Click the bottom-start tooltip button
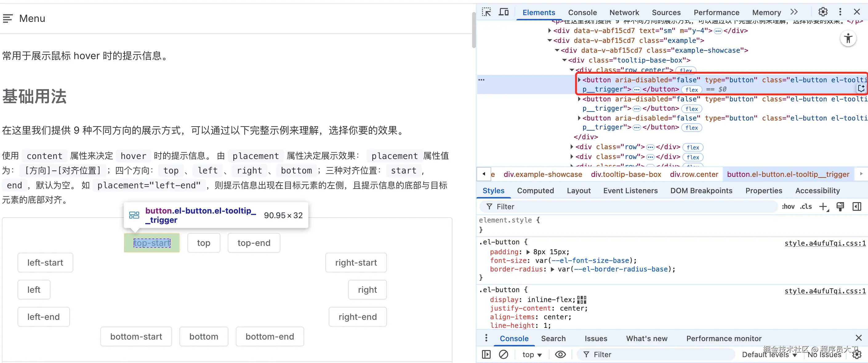The width and height of the screenshot is (868, 363). click(136, 337)
